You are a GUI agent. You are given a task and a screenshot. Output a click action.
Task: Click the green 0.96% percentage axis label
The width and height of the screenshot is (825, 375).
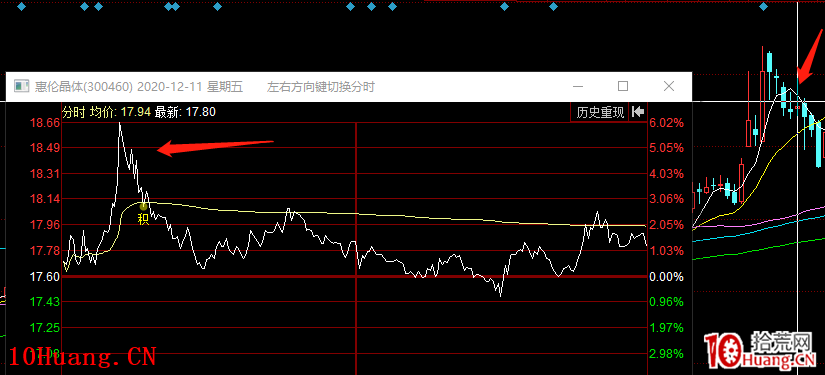[x=667, y=302]
